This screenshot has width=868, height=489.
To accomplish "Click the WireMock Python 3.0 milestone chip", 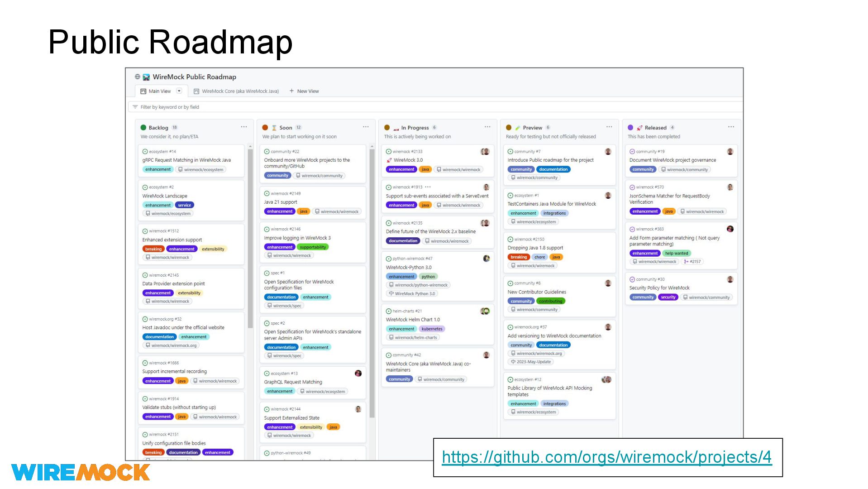I will [x=412, y=294].
